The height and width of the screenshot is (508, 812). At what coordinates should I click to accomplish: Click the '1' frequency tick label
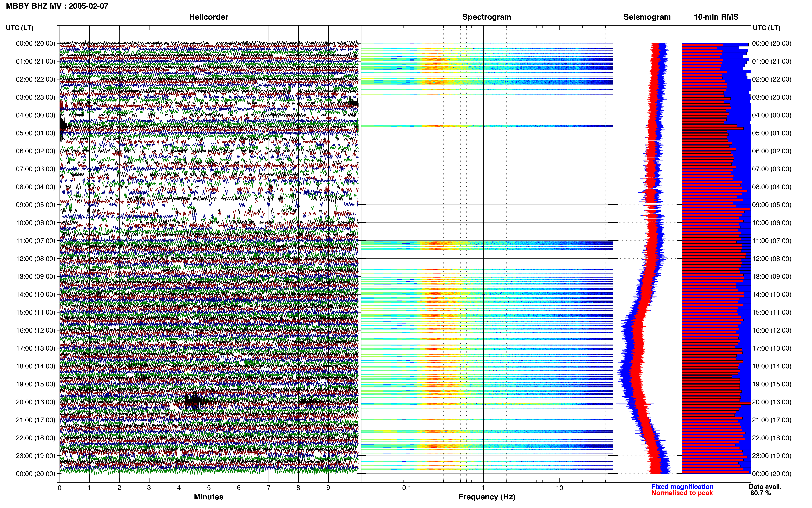[x=483, y=487]
